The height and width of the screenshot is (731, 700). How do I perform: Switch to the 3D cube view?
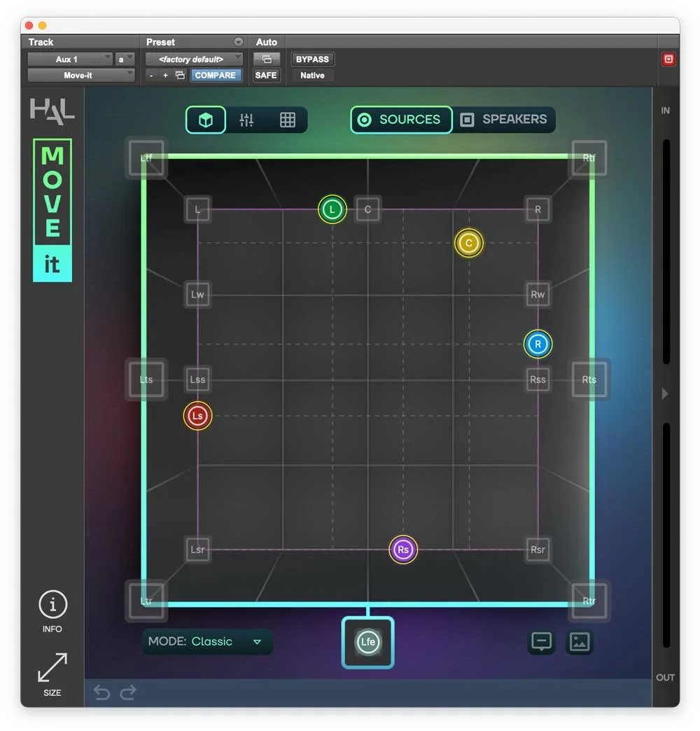coord(206,120)
